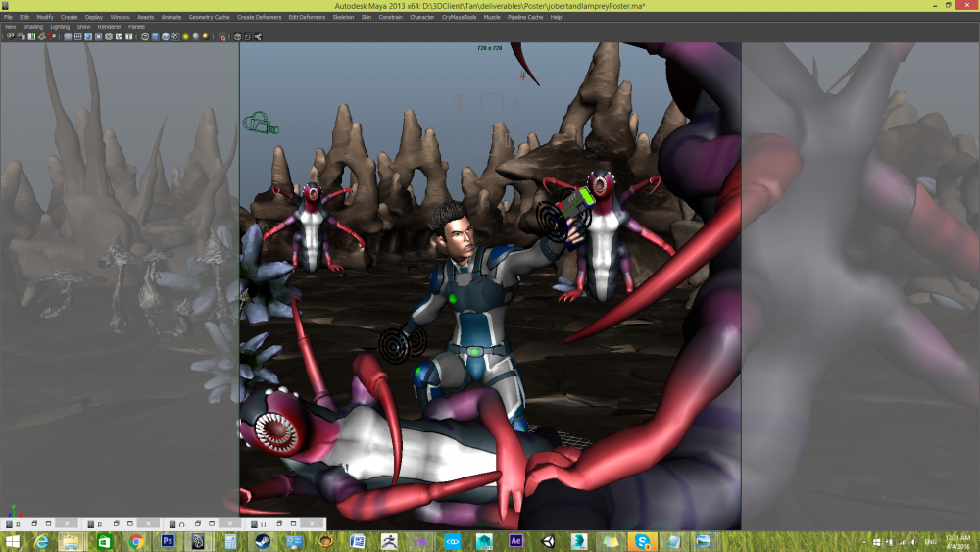Enable use all lights yellow sphere icon
This screenshot has width=980, height=552.
[x=186, y=37]
